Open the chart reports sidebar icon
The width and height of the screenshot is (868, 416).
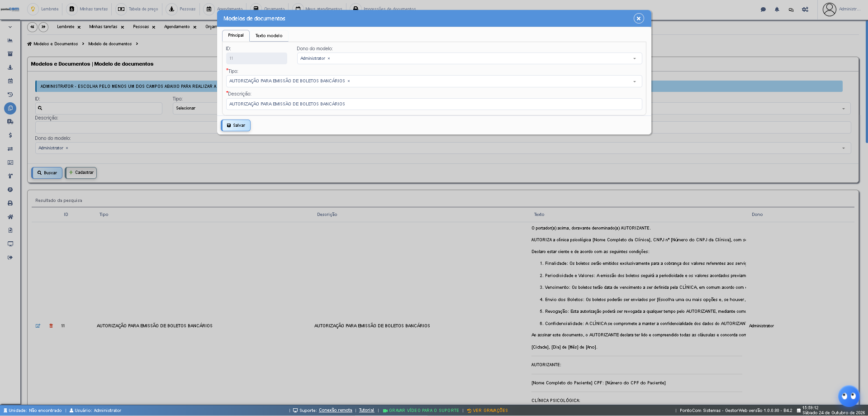(x=10, y=40)
